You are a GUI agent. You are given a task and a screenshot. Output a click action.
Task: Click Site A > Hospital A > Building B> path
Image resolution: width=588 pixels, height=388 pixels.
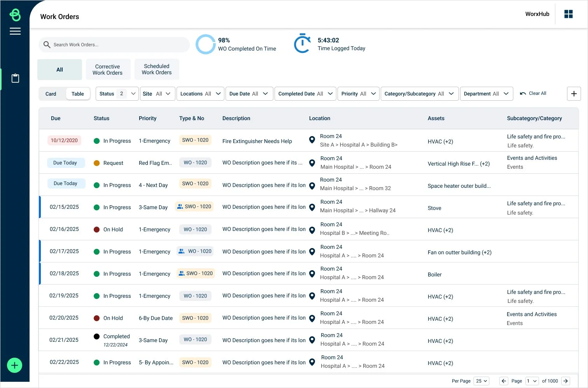click(x=359, y=145)
